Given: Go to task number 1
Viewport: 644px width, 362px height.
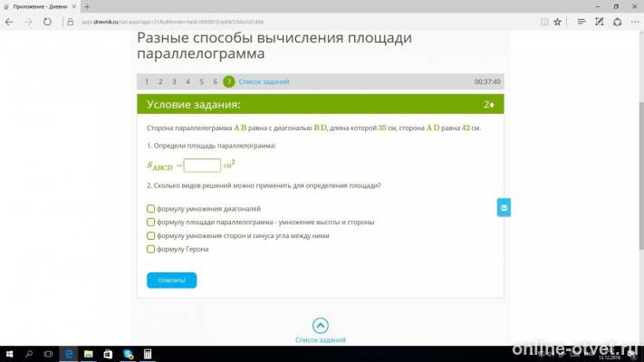Looking at the screenshot, I should click(x=147, y=81).
